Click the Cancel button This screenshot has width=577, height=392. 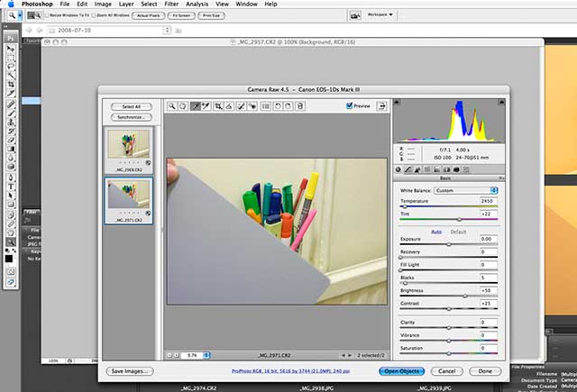click(x=447, y=371)
